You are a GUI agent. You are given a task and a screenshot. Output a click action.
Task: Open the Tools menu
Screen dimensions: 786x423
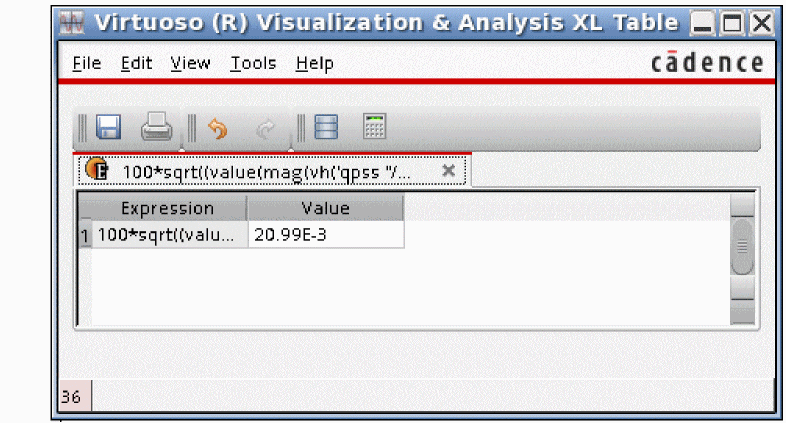[x=253, y=64]
